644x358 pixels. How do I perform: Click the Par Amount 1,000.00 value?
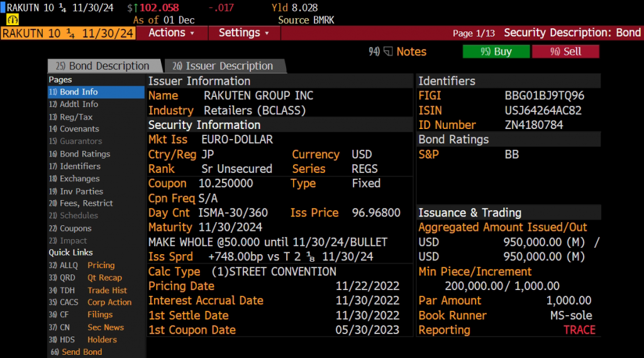click(x=569, y=301)
